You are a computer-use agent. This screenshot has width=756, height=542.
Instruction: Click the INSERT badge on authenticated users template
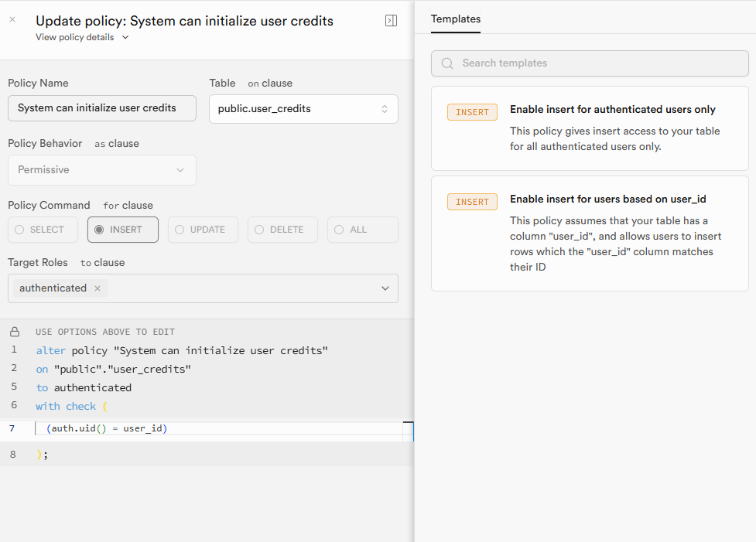[472, 112]
